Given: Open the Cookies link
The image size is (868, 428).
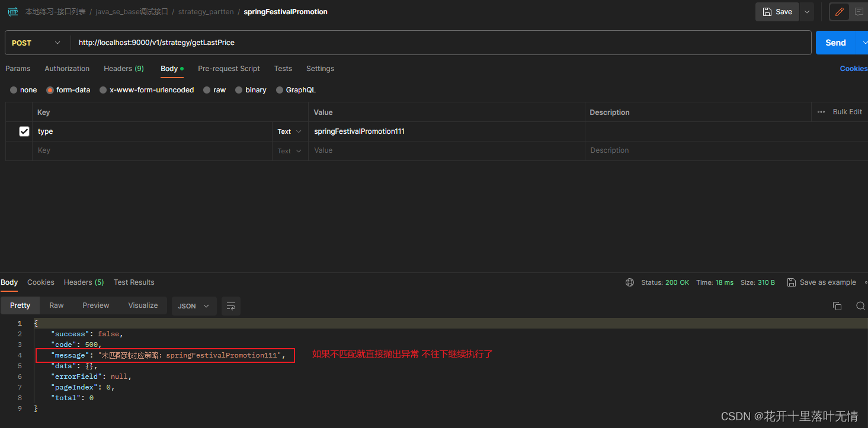Looking at the screenshot, I should point(854,69).
